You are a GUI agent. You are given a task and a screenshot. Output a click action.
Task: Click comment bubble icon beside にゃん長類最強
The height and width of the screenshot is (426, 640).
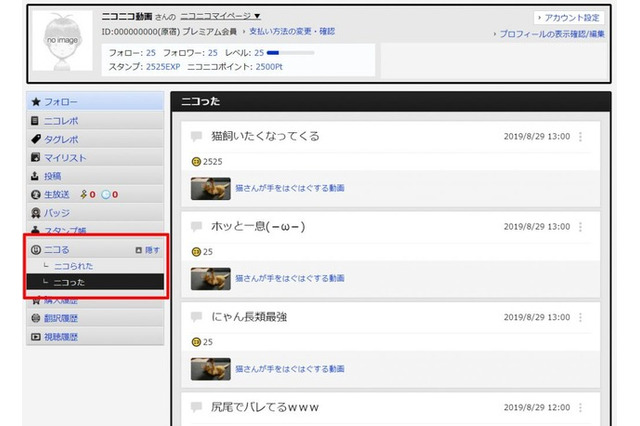click(x=196, y=317)
